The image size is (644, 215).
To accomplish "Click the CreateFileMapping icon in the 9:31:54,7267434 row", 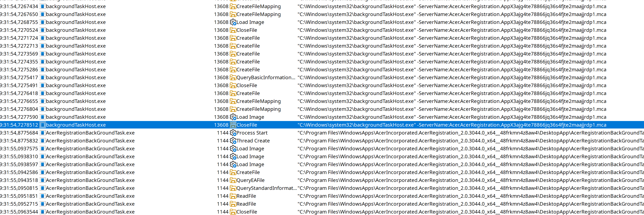I will click(233, 6).
